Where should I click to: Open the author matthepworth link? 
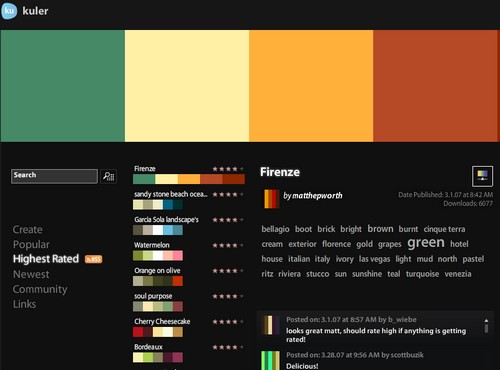[x=317, y=196]
